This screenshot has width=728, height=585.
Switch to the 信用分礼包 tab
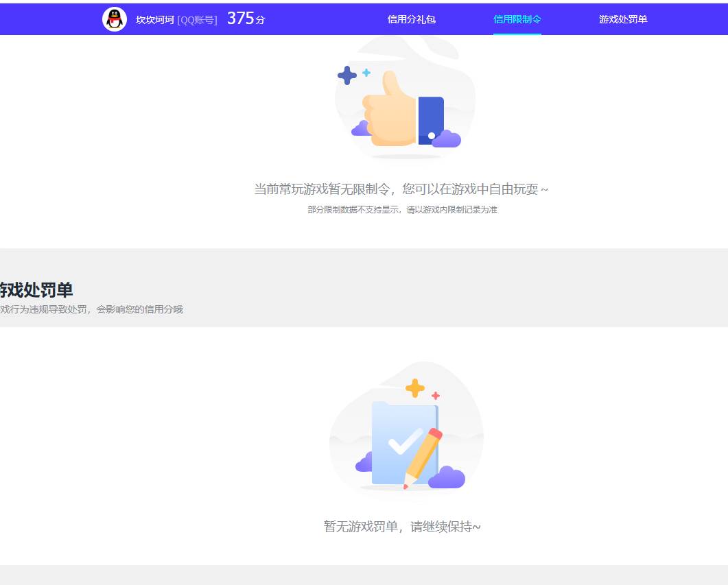click(x=412, y=19)
